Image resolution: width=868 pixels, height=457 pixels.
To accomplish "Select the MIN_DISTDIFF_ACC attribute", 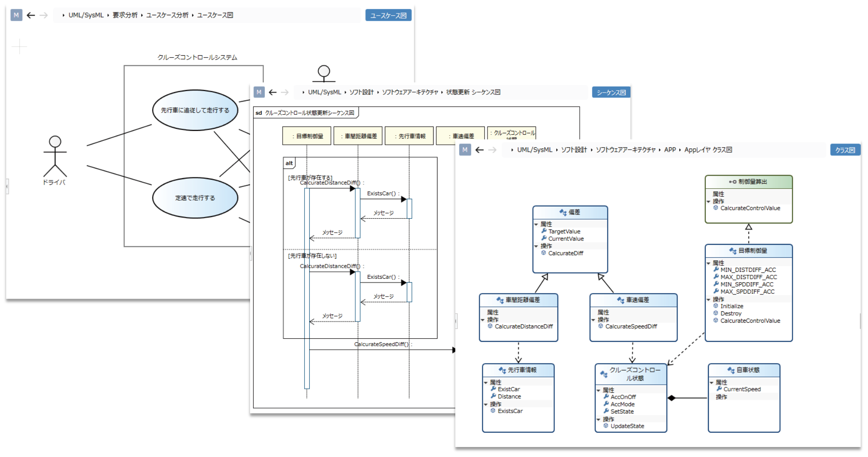I will [x=748, y=270].
